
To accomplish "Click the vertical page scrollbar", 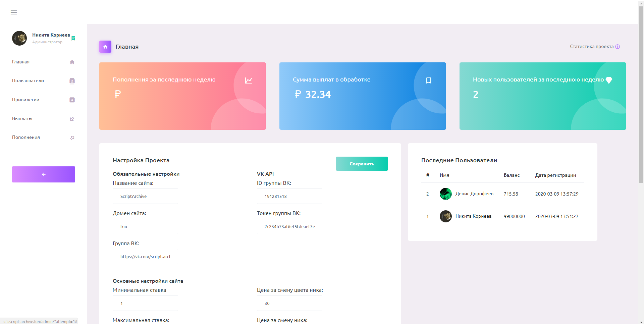I will pos(641,94).
